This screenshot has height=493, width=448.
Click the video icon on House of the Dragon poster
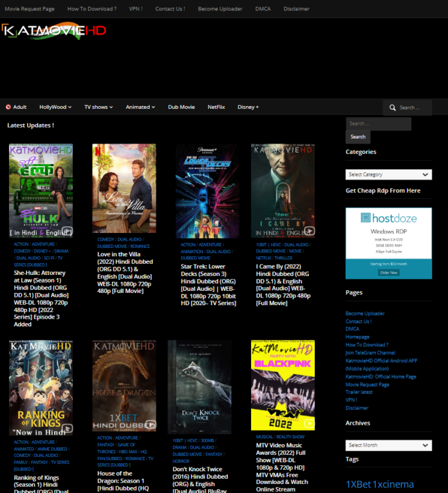pos(151,424)
